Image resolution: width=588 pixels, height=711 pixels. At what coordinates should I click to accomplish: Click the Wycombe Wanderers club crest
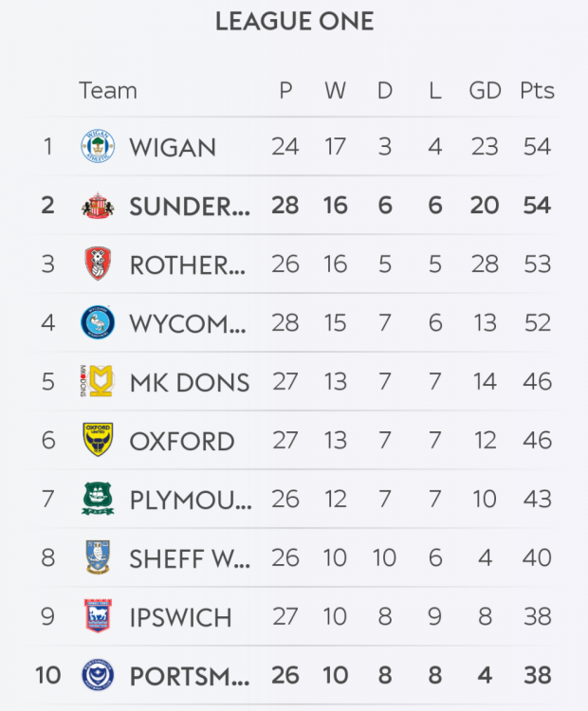click(97, 323)
